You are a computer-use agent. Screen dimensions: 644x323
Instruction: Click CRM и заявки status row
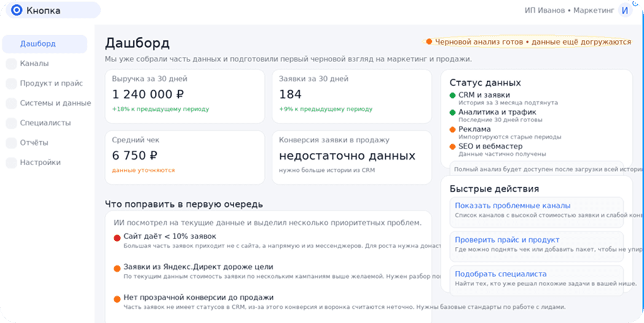tap(504, 98)
